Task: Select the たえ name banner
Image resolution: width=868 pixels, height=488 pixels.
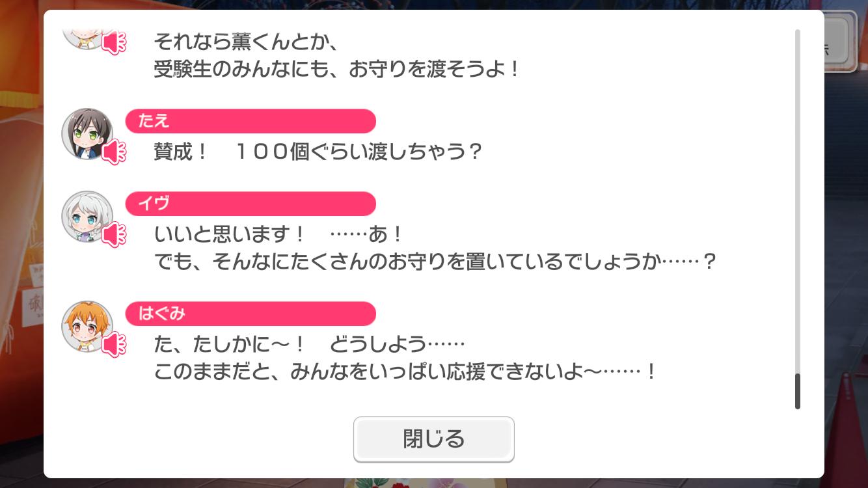Action: pos(251,121)
